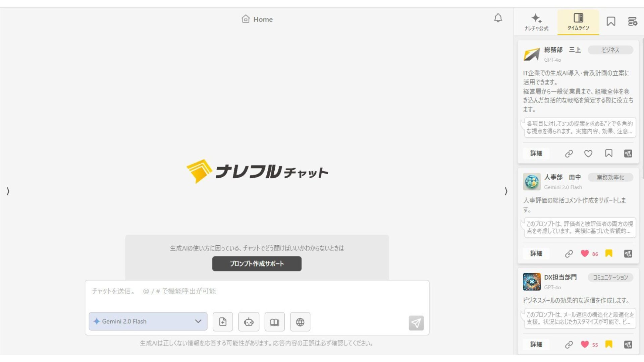
Task: Click the 業務効率化 category tag
Action: point(610,177)
